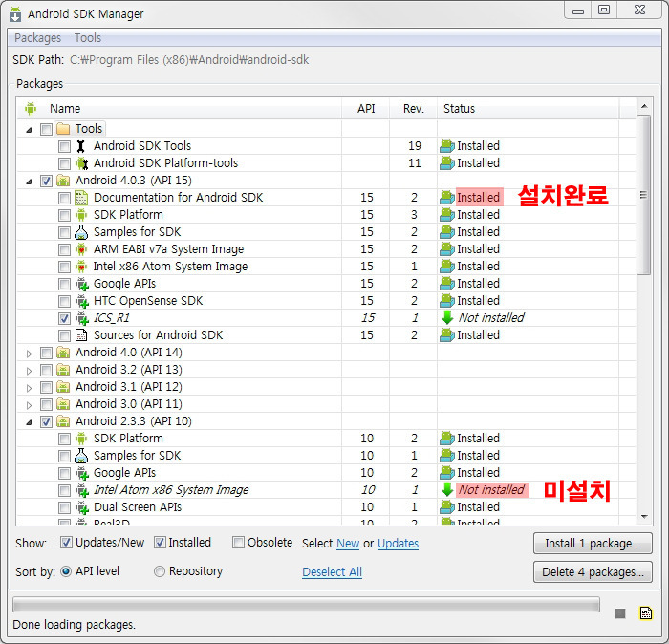Click the Dual Screen APIs add-on icon
The image size is (669, 644).
pyautogui.click(x=81, y=507)
